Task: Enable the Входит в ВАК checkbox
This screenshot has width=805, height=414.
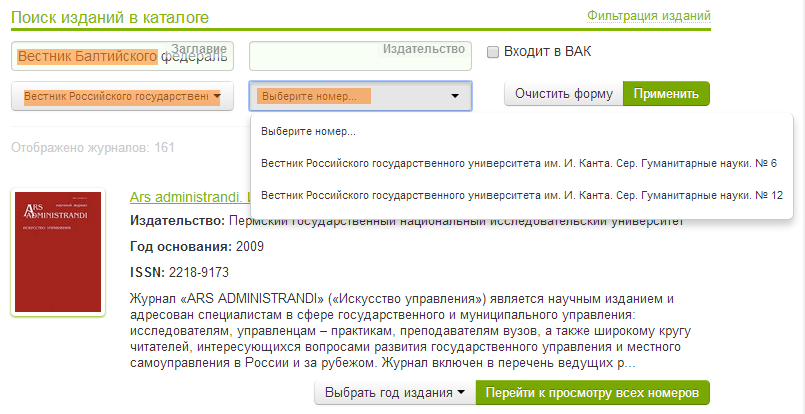Action: pyautogui.click(x=492, y=52)
